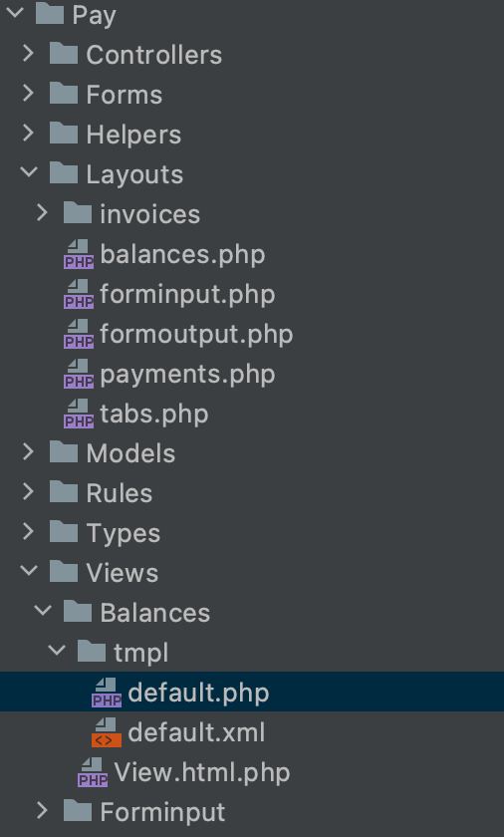The height and width of the screenshot is (837, 504).
Task: Select the default.php file
Action: (252, 693)
